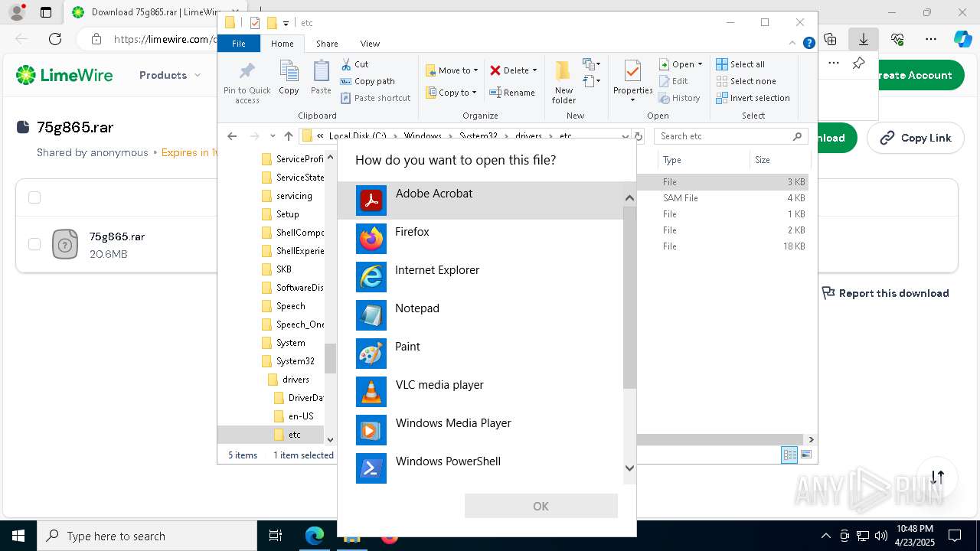Sort files by the Type column

(x=703, y=160)
